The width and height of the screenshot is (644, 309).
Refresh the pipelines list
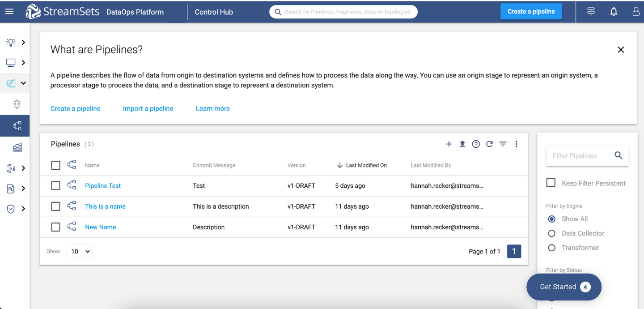tap(489, 144)
